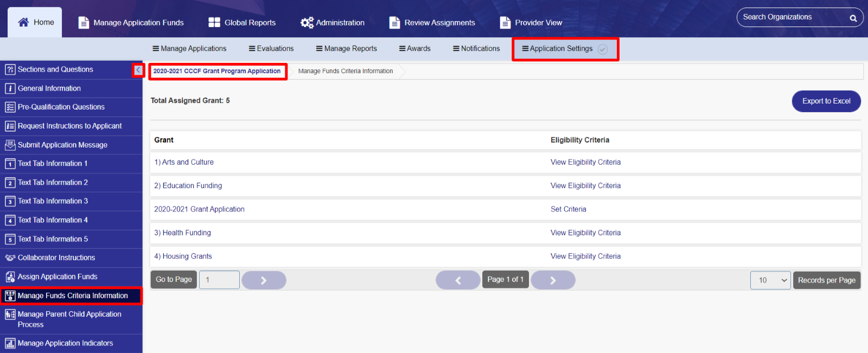Expand the Manage Applications menu
Image resolution: width=868 pixels, height=353 pixels.
tap(189, 49)
